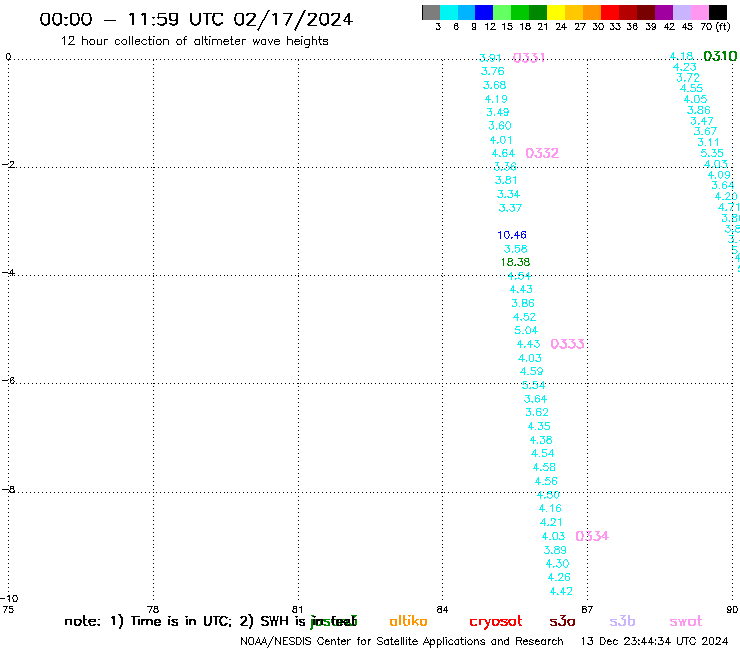This screenshot has width=740, height=650.
Task: Select the pink track label 0333
Action: point(567,344)
